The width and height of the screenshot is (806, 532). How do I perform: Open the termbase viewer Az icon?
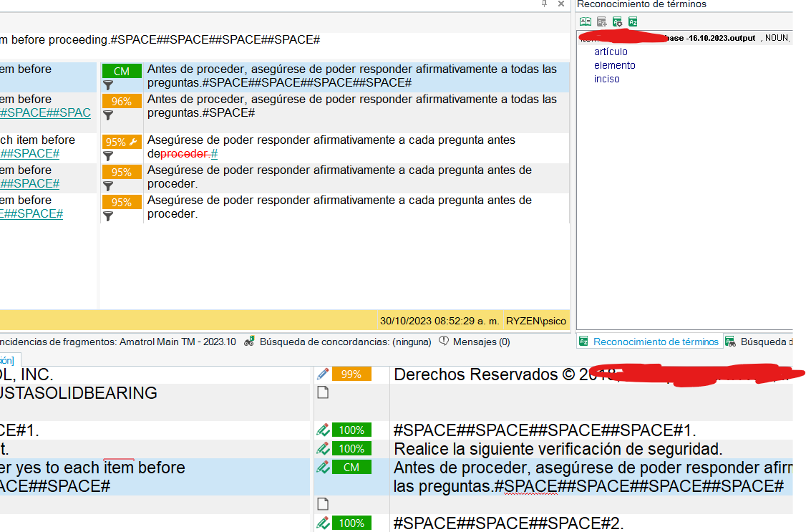[x=632, y=21]
